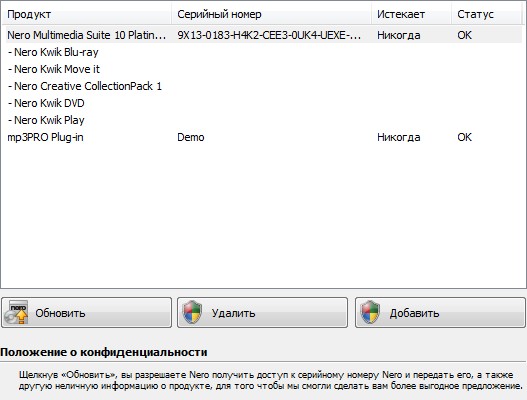The width and height of the screenshot is (527, 400).
Task: Select the Nero Kwik Play entry
Action: (46, 120)
